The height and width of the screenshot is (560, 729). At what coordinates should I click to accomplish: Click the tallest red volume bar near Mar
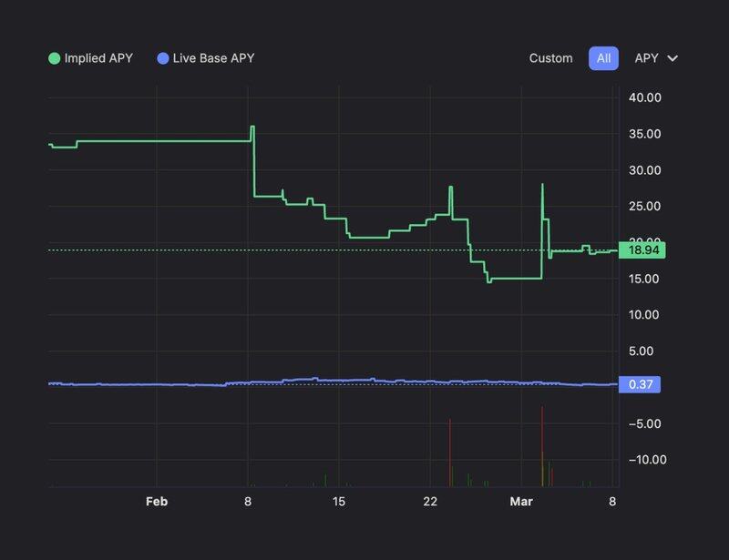pyautogui.click(x=542, y=446)
